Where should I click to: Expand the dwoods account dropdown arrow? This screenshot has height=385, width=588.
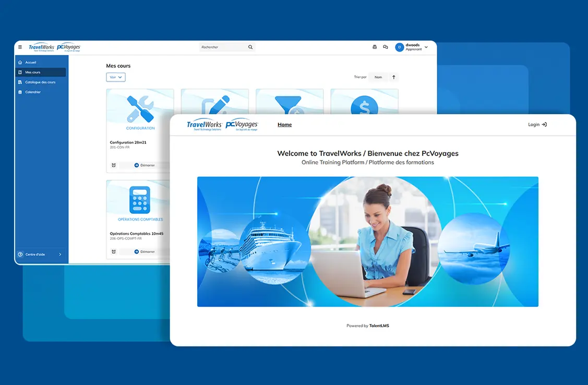tap(426, 47)
